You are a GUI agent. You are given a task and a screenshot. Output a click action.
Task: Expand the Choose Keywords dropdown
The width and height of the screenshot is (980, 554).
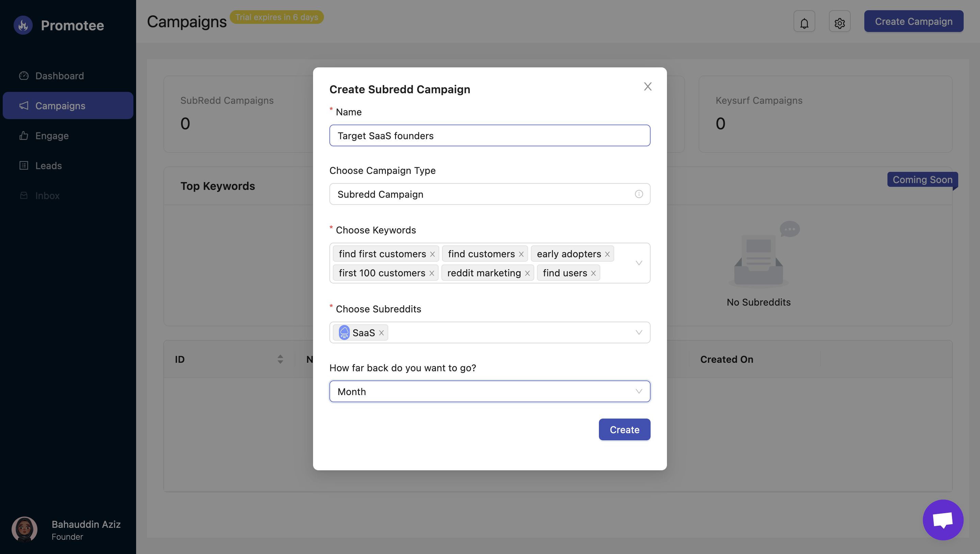pyautogui.click(x=639, y=263)
